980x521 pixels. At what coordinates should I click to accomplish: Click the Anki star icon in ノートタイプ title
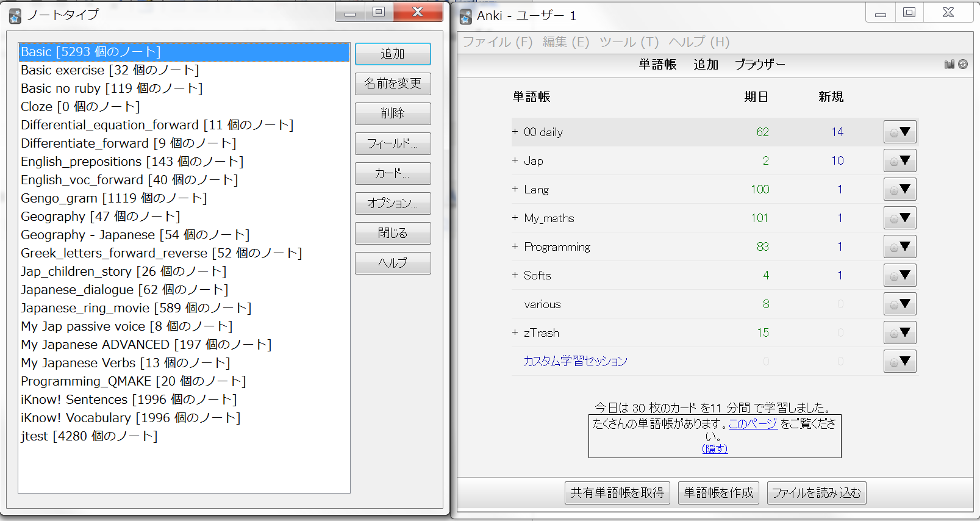pyautogui.click(x=15, y=16)
